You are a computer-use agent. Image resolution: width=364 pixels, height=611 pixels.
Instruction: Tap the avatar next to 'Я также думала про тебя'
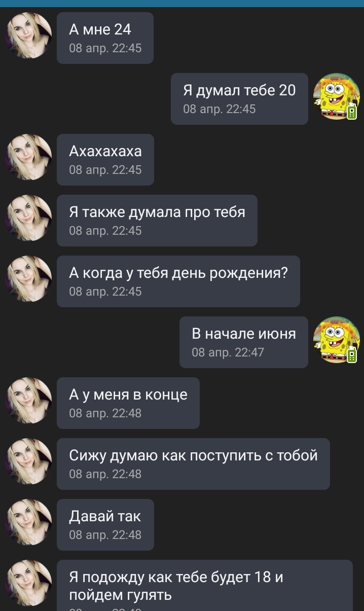click(x=28, y=218)
